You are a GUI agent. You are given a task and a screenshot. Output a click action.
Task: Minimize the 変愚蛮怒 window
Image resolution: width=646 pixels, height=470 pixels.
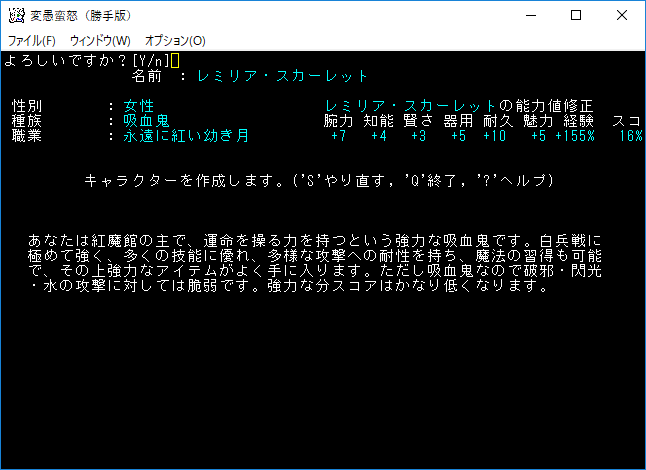click(x=529, y=15)
